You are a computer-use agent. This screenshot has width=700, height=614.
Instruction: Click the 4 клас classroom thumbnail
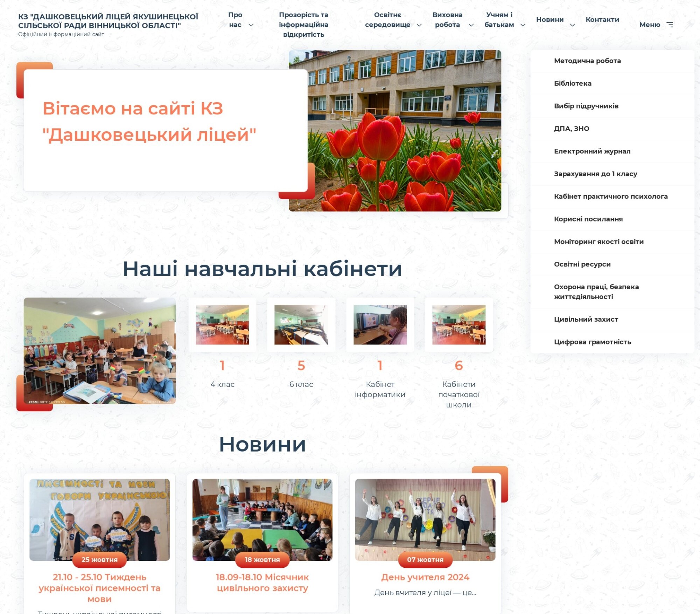pos(222,325)
